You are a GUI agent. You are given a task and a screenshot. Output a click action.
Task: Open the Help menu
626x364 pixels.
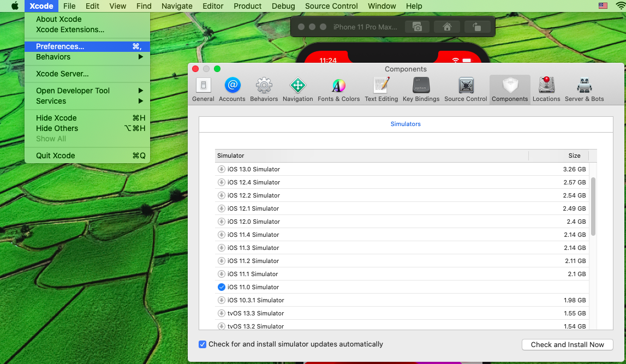click(x=414, y=6)
